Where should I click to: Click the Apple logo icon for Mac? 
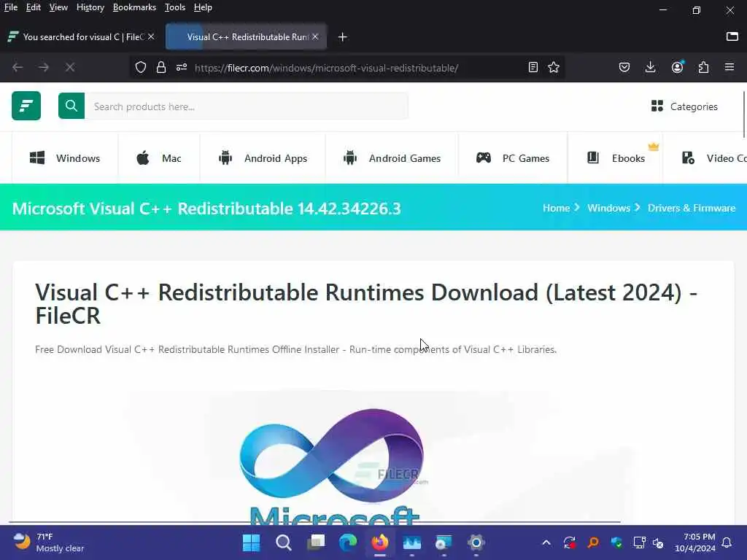[x=142, y=157]
